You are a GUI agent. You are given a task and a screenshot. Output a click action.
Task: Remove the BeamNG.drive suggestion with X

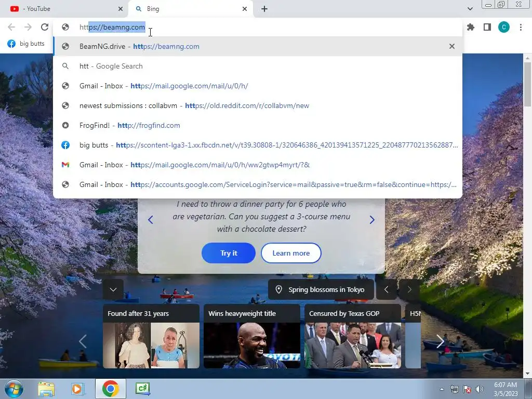tap(452, 46)
